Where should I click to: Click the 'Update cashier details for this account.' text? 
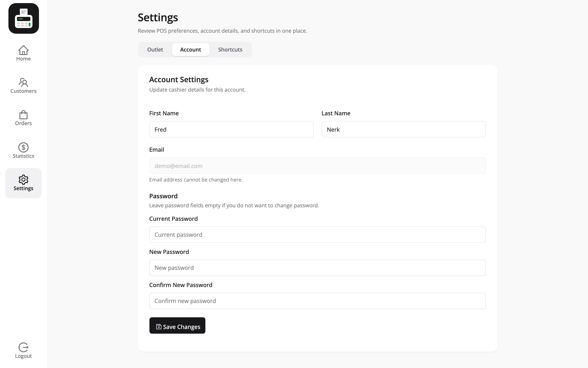coord(197,90)
